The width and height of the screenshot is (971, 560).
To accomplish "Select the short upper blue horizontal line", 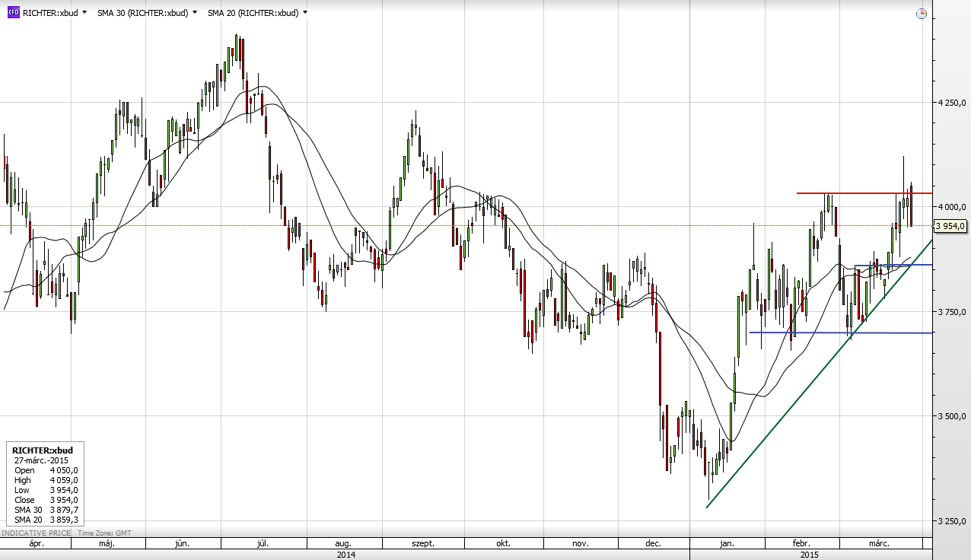I will 893,265.
